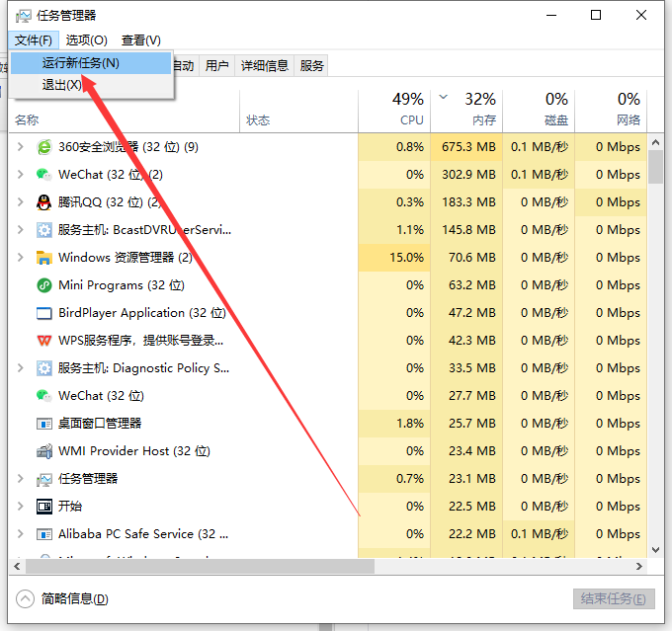Expand the 腾讯QQ process group
This screenshot has width=672, height=631.
(20, 202)
